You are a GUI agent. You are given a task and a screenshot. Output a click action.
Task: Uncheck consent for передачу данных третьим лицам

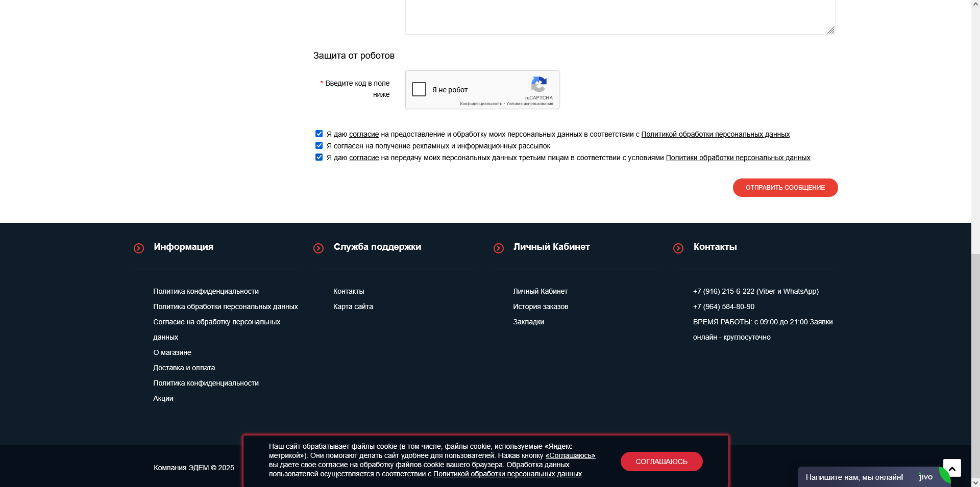[318, 157]
